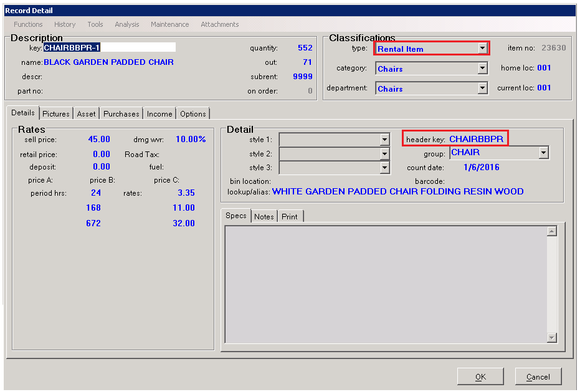Expand the group dropdown showing CHAIR
Image resolution: width=580 pixels, height=392 pixels.
pyautogui.click(x=543, y=153)
